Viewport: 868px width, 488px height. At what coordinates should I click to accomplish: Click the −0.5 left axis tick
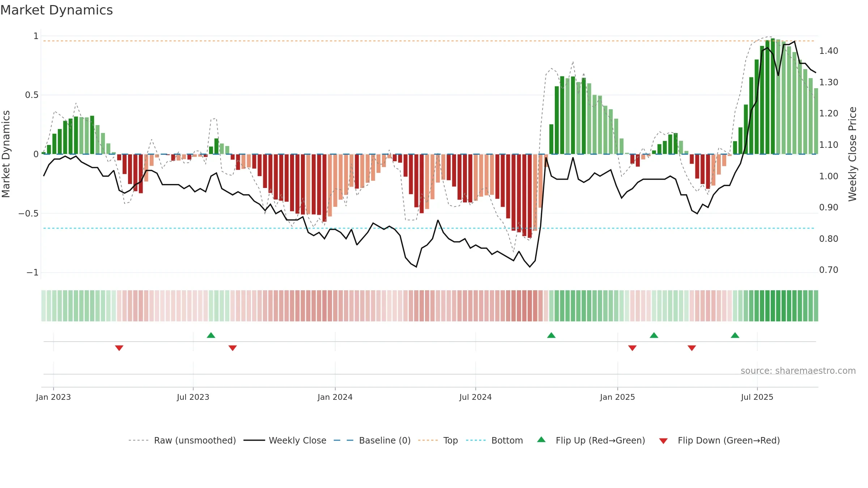[29, 213]
